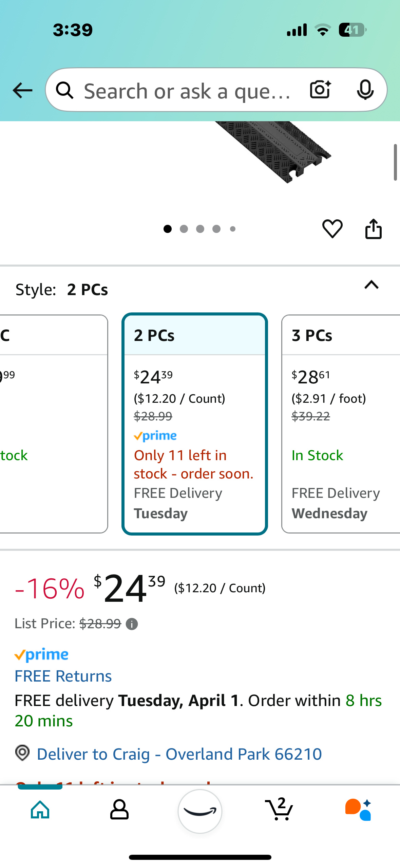Add item to wish list heart
This screenshot has width=400, height=868.
[332, 229]
